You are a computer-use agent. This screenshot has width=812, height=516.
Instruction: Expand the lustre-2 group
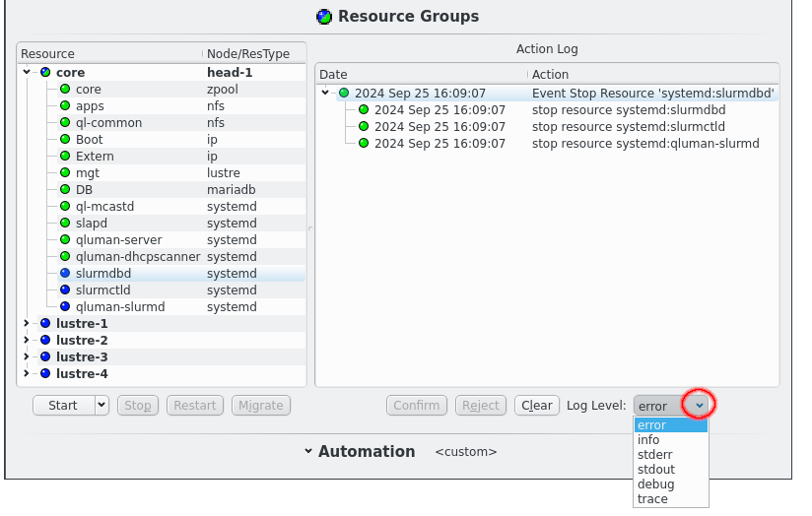(x=27, y=340)
